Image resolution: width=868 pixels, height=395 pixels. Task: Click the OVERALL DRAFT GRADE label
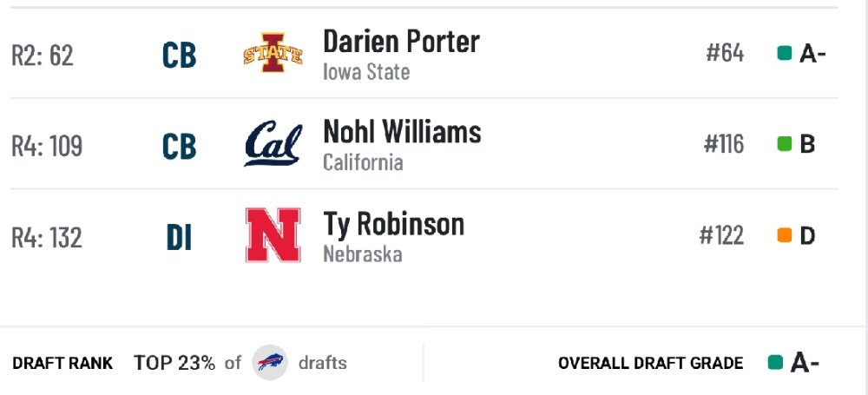[x=650, y=364]
